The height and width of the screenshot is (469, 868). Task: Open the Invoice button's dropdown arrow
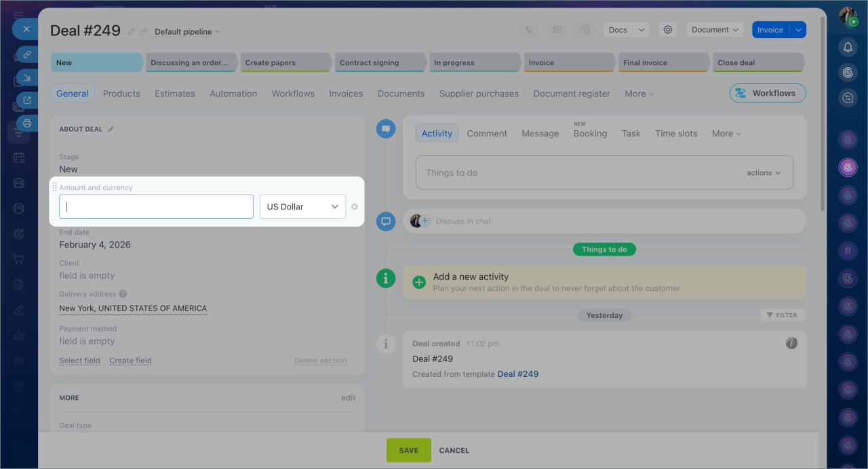pyautogui.click(x=798, y=30)
